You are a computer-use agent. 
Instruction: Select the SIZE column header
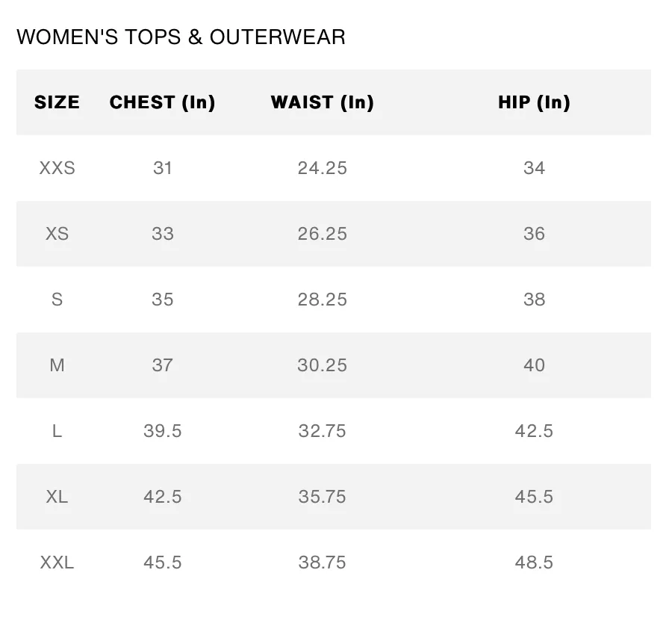[x=57, y=102]
